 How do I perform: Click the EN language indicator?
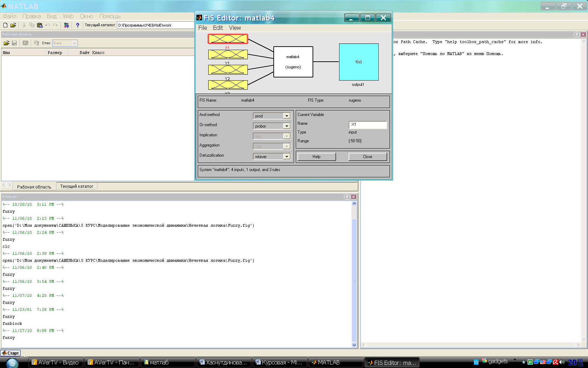coord(476,362)
